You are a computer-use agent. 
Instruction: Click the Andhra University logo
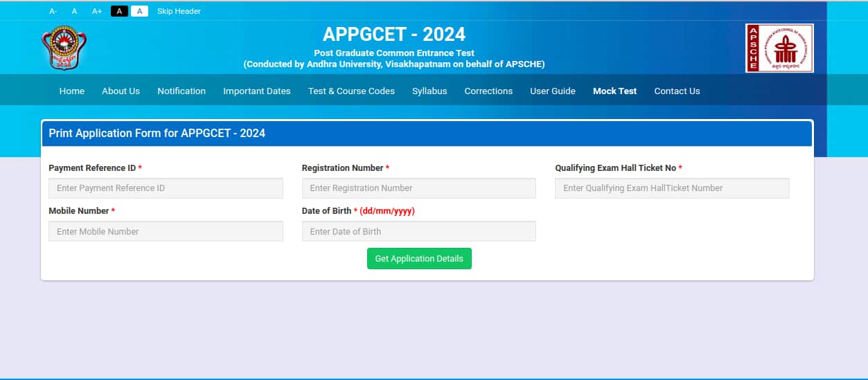click(64, 48)
